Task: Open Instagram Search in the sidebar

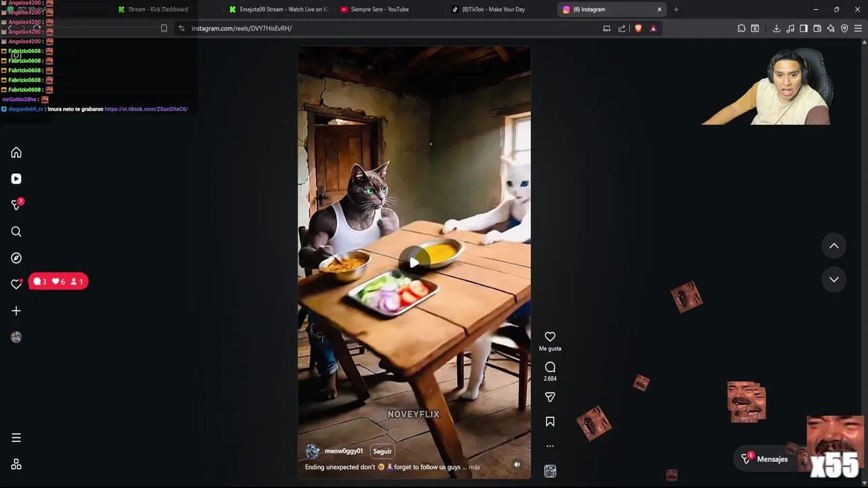Action: coord(16,232)
